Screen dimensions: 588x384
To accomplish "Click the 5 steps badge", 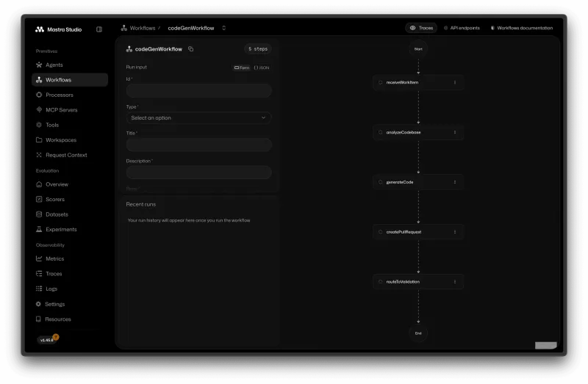I will (258, 49).
